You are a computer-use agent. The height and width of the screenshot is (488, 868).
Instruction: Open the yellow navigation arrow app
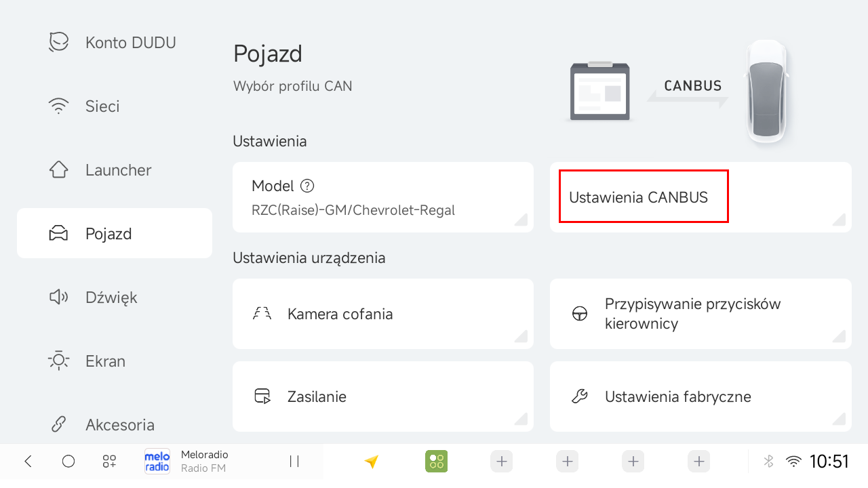(x=371, y=462)
